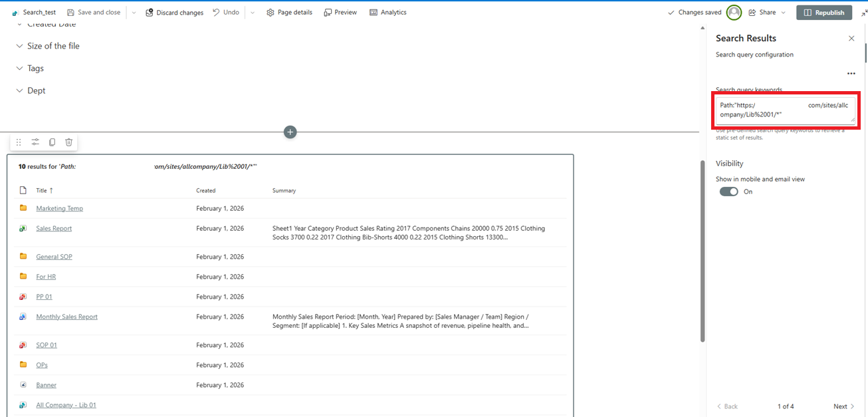This screenshot has height=417, width=868.
Task: Click the All Company - Lib 01 icon
Action: click(23, 404)
